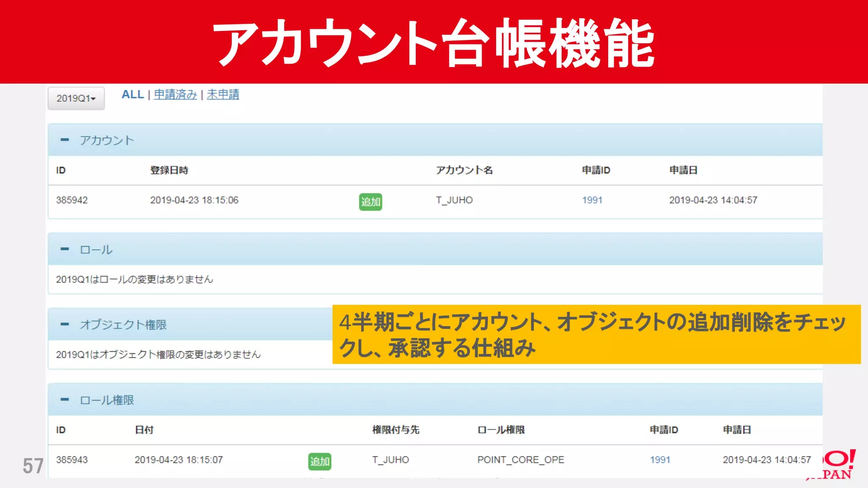Click the 追加 badge in T_JUHO account row

coord(370,202)
